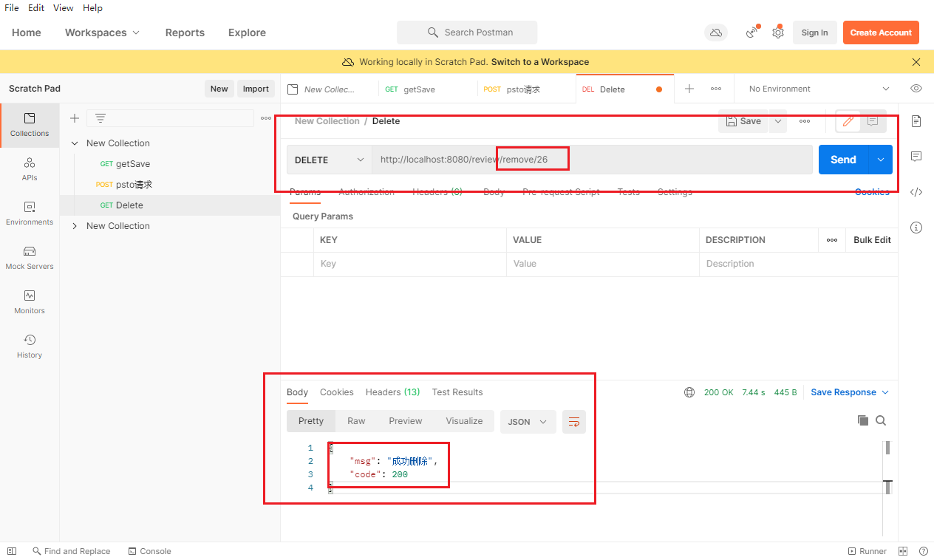Image resolution: width=934 pixels, height=560 pixels.
Task: Click the request URL input field
Action: click(x=591, y=160)
